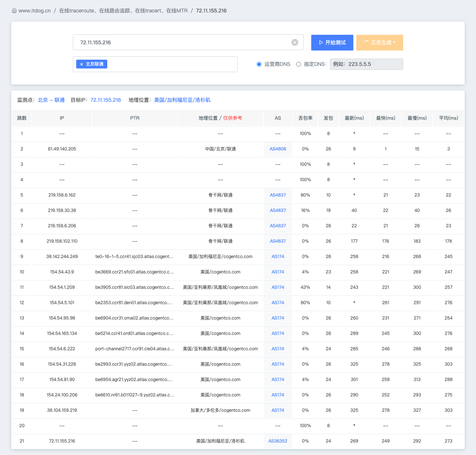This screenshot has height=455, width=476.
Task: Click IP cell 154.54.165.134
Action: click(62, 333)
